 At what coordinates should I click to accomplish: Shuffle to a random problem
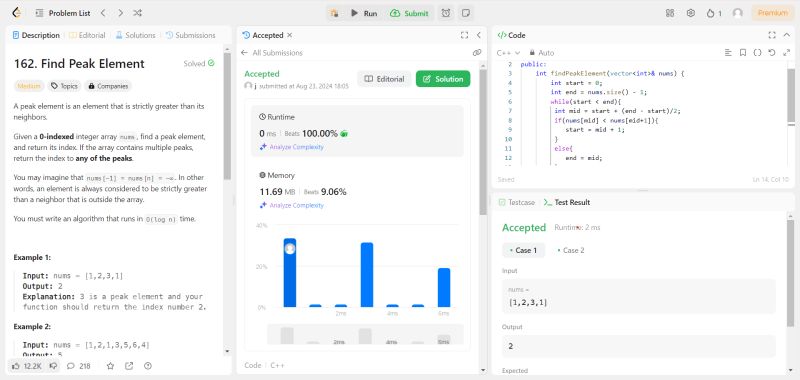click(x=137, y=13)
